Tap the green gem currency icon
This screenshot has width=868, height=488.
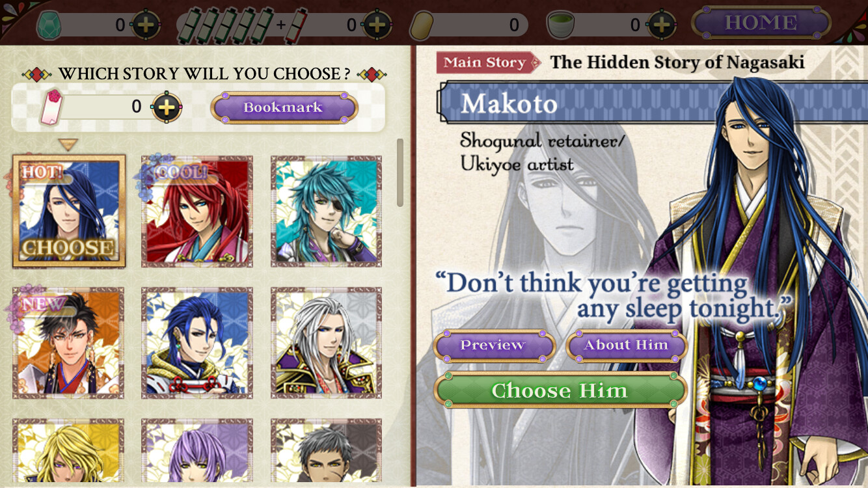(49, 26)
